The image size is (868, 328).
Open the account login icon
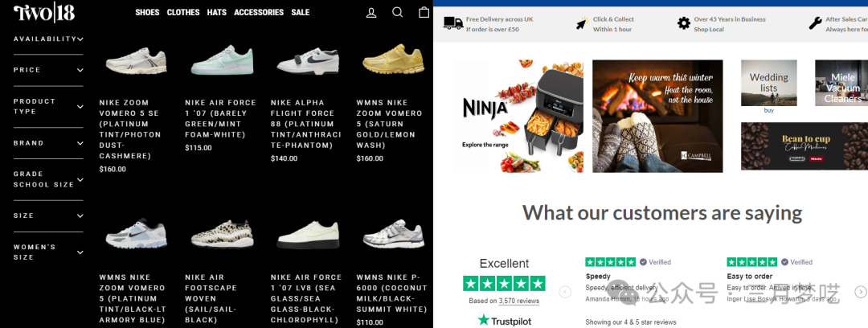371,12
